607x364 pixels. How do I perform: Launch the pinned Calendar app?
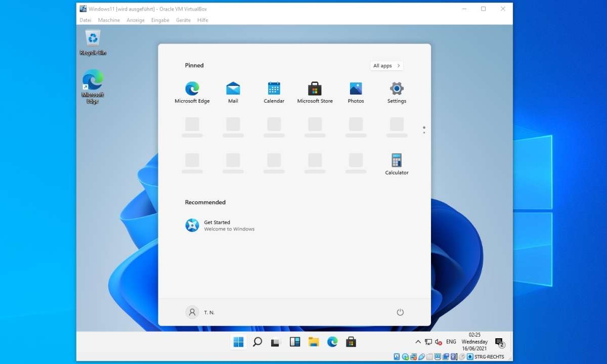[274, 93]
